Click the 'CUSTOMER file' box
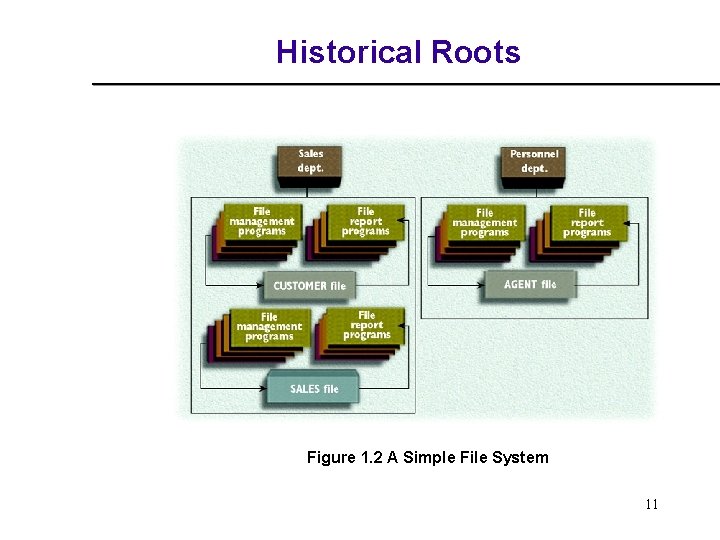 (x=309, y=286)
